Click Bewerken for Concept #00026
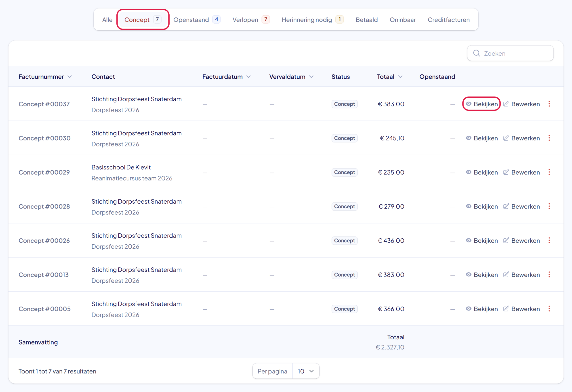Viewport: 572px width, 392px height. pos(521,241)
